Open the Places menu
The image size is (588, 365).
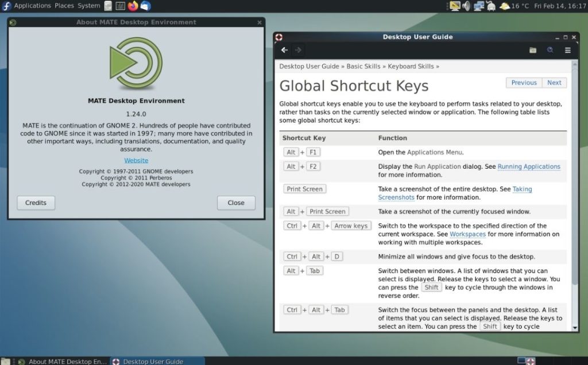click(x=64, y=6)
